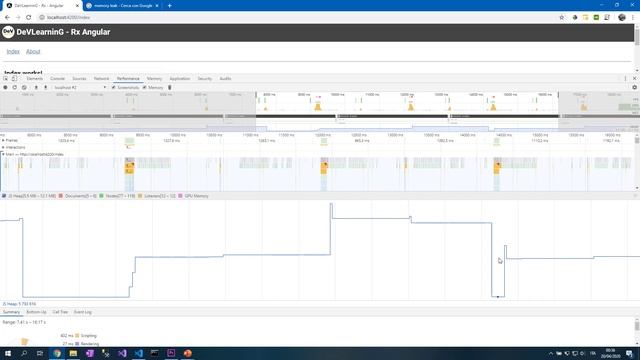Open a new browser tab with plus icon

169,6
